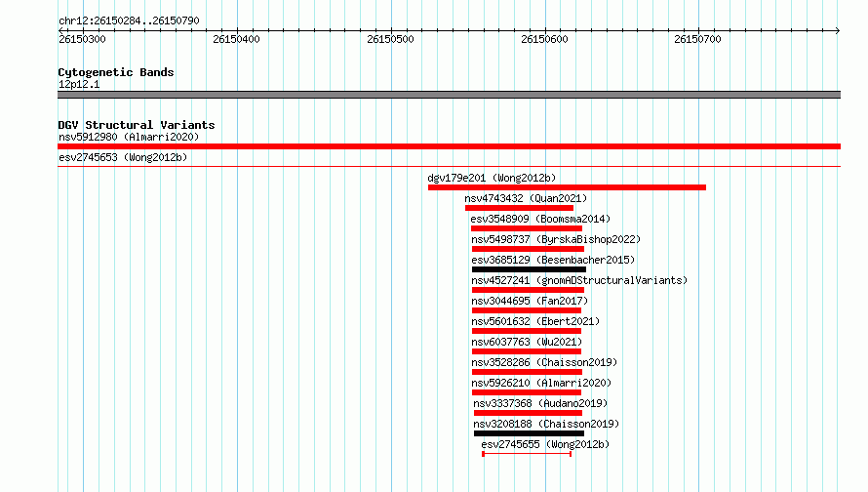The width and height of the screenshot is (868, 492).
Task: Click the gray 12p12.1 cytogenetic band bar
Action: (449, 95)
